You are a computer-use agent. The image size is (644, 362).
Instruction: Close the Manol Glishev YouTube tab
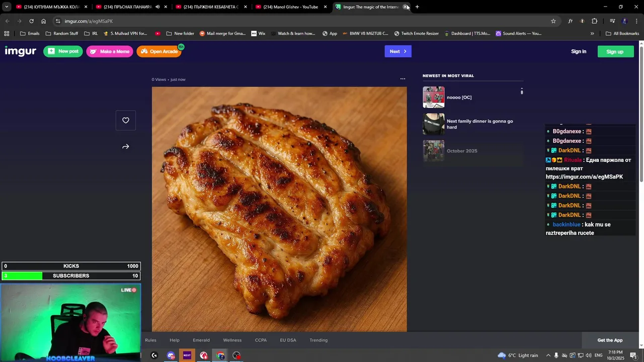coord(325,7)
